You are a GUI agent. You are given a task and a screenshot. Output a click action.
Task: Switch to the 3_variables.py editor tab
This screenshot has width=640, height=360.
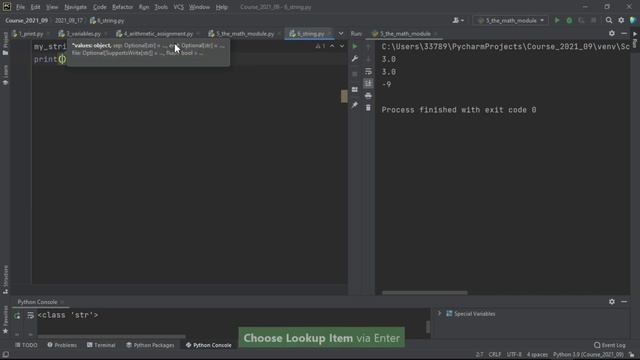point(83,34)
